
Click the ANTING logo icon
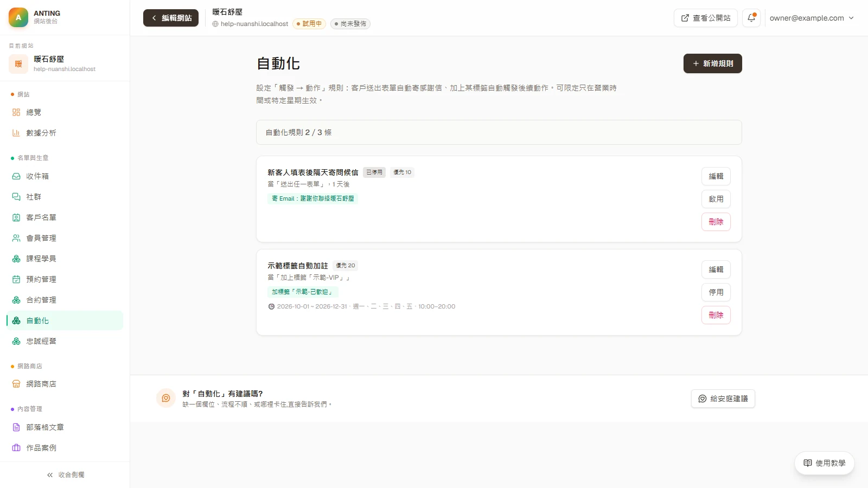18,17
